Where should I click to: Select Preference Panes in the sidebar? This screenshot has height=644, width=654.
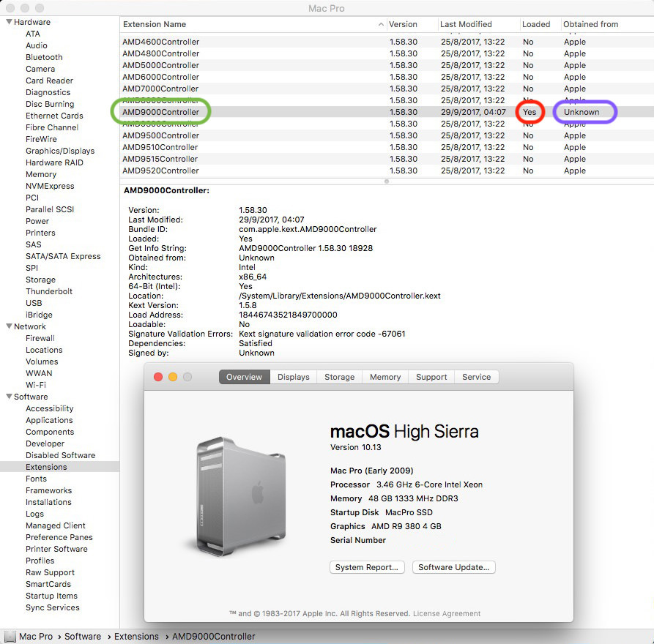59,537
